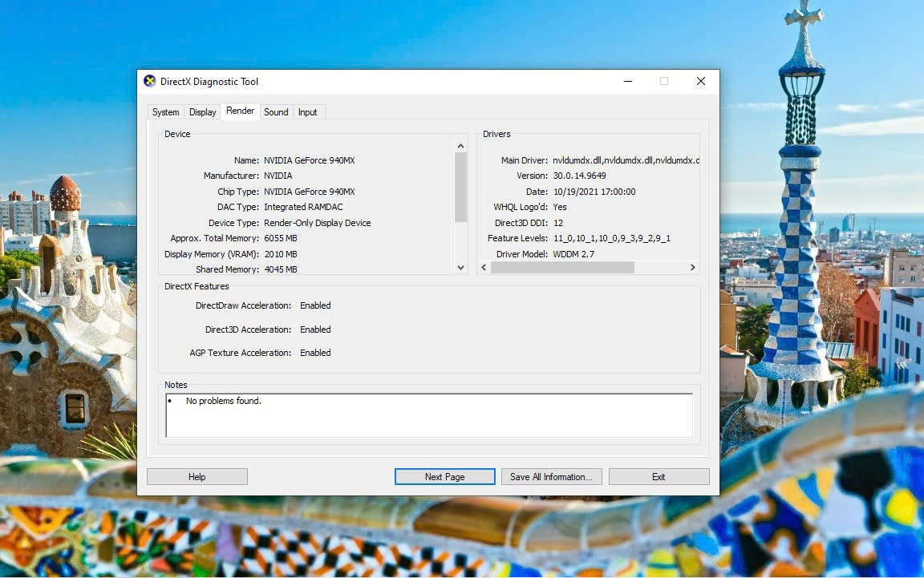Click the Device list scroll-up arrow
Screen dimensions: 924x578
(460, 146)
